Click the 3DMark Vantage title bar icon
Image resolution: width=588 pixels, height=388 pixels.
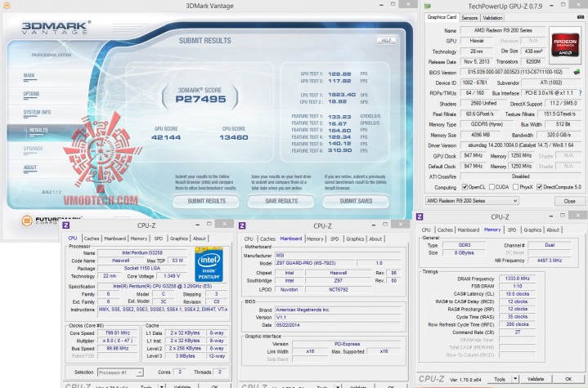tap(7, 5)
